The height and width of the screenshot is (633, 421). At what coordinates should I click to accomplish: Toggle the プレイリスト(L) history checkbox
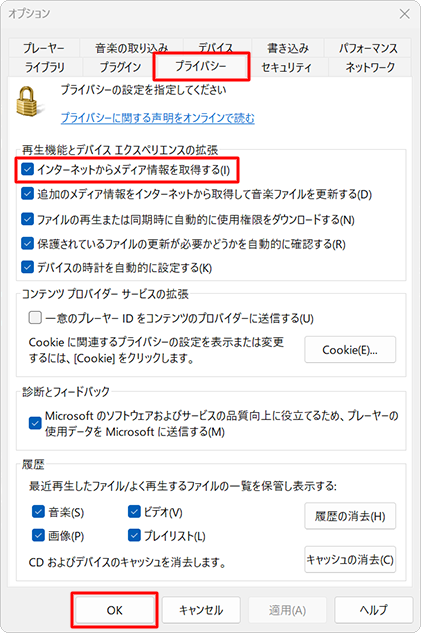point(134,535)
